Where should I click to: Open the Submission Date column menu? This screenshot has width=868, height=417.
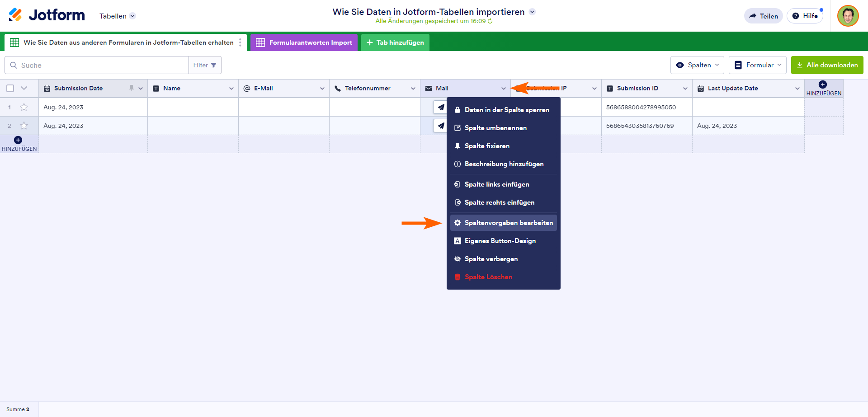141,89
